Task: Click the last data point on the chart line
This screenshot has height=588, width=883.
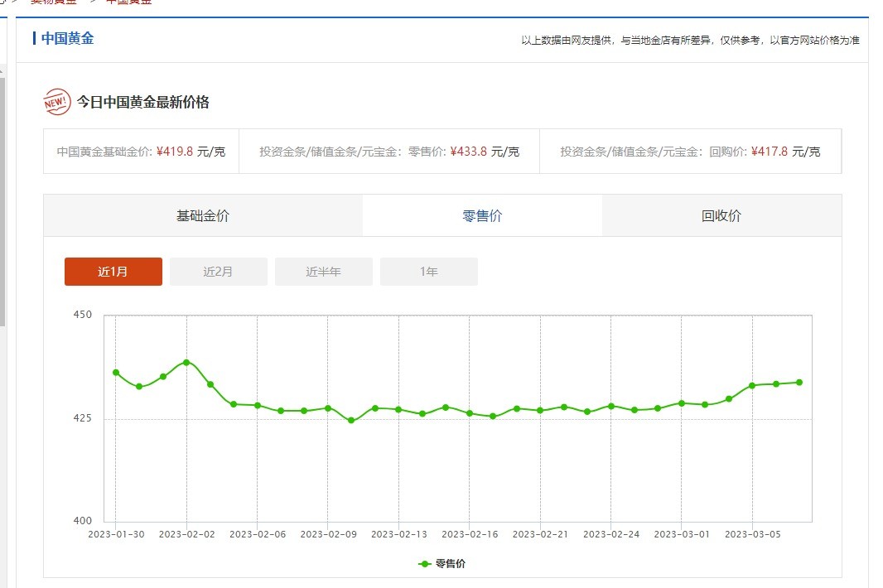Action: point(799,383)
